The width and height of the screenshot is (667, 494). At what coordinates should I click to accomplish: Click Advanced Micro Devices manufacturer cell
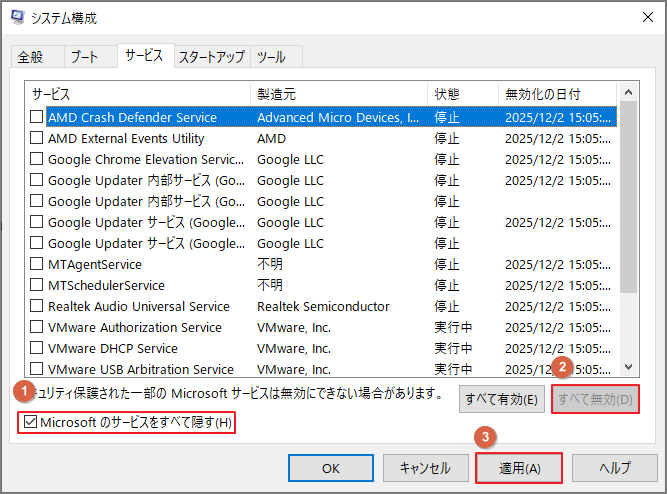point(338,117)
